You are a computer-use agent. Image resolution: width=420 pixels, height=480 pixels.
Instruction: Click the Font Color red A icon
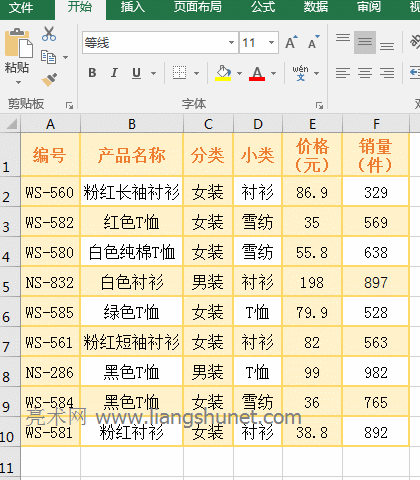click(257, 73)
